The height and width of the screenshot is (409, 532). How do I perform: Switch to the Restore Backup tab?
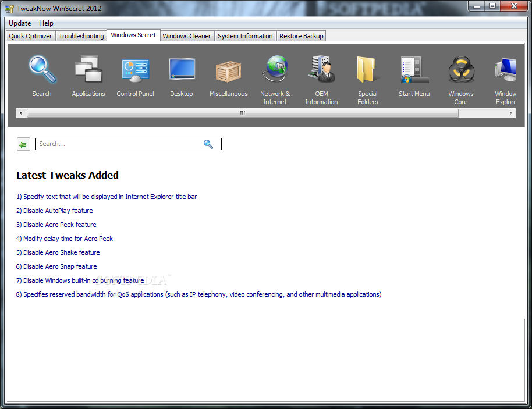pyautogui.click(x=302, y=36)
